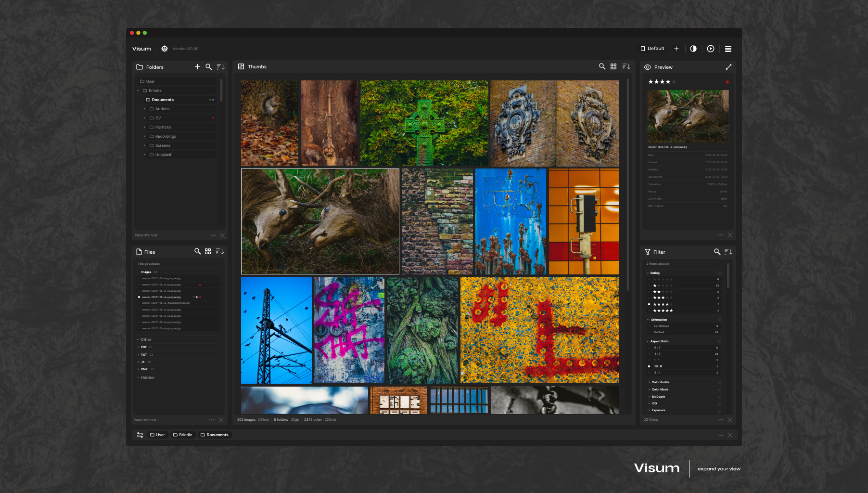Image resolution: width=868 pixels, height=493 pixels.
Task: Sort the Files panel list
Action: click(219, 252)
